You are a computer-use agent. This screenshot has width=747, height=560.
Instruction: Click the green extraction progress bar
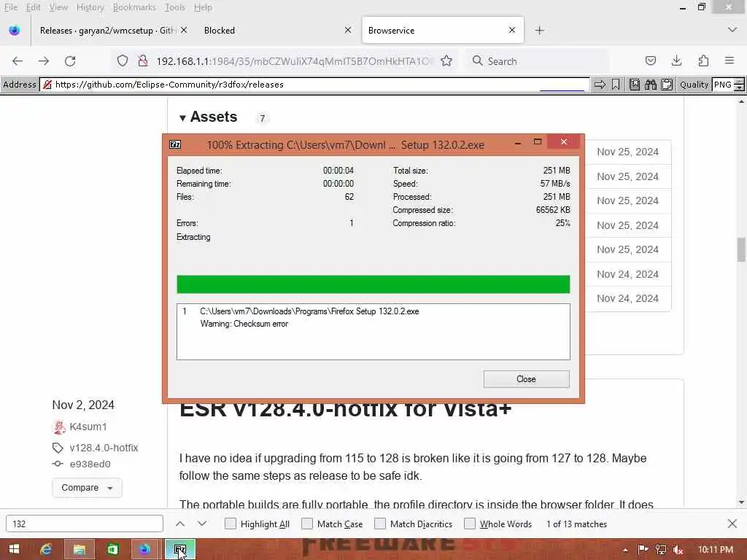click(373, 284)
